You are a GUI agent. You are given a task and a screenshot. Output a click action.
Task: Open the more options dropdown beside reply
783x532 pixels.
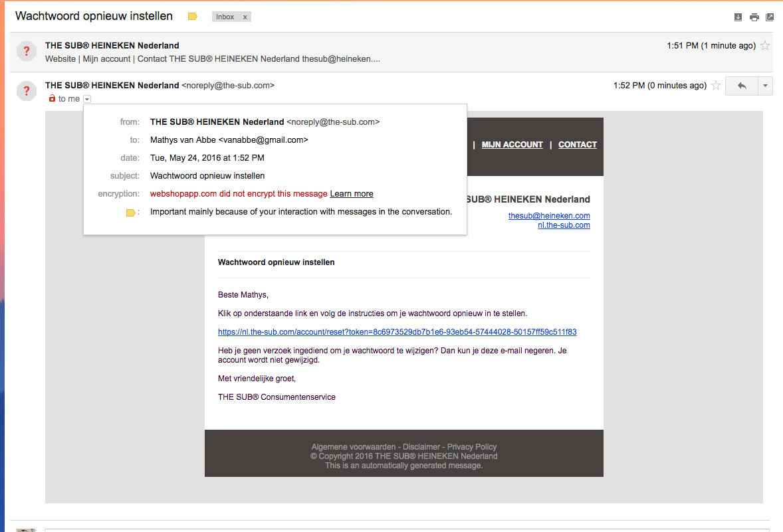click(x=766, y=86)
